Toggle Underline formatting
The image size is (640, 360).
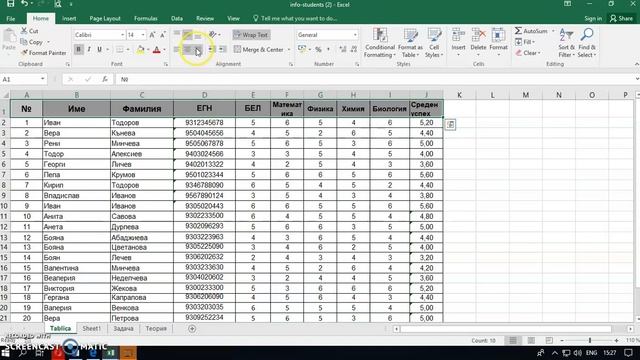point(99,49)
